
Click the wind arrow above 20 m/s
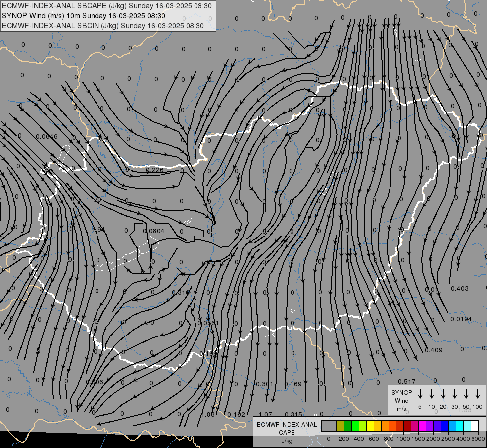click(x=443, y=394)
